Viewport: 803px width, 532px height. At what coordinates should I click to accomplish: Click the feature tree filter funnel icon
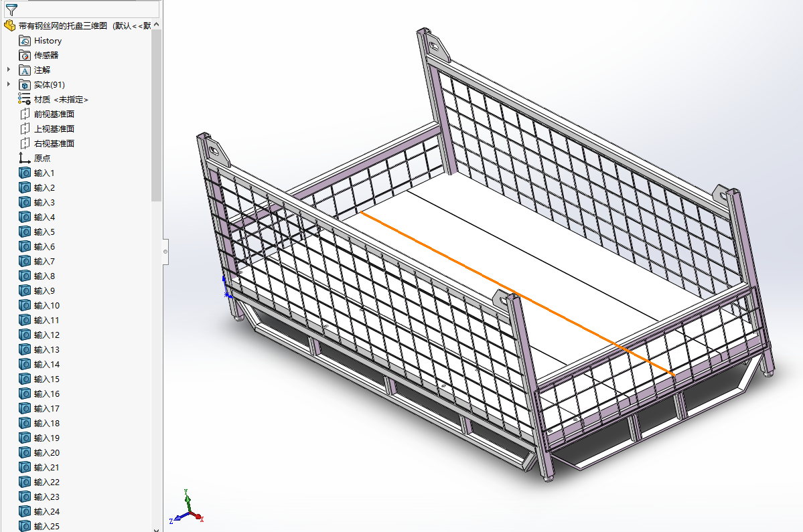11,9
